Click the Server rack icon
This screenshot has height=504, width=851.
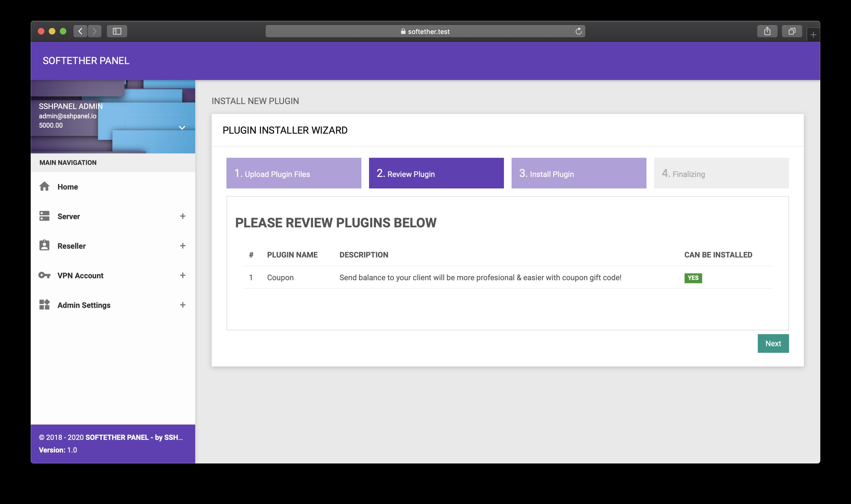coord(44,216)
